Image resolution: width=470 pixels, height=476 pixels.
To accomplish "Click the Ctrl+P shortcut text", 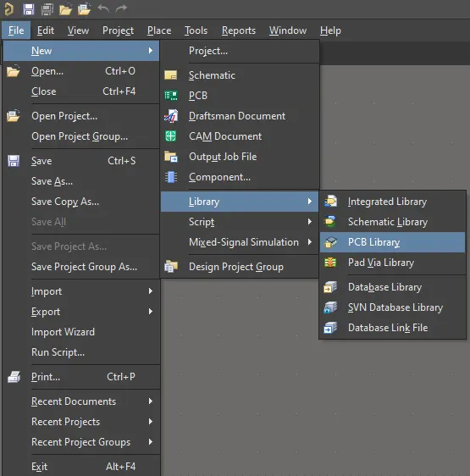I will [x=121, y=377].
